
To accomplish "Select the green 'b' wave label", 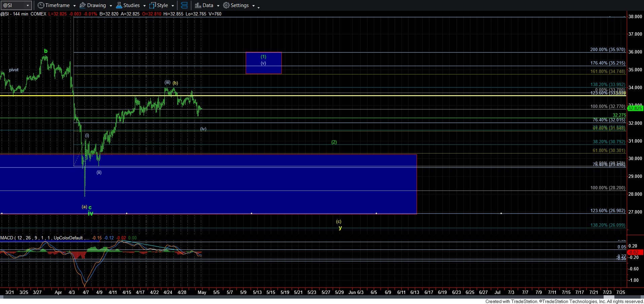I will 46,51.
